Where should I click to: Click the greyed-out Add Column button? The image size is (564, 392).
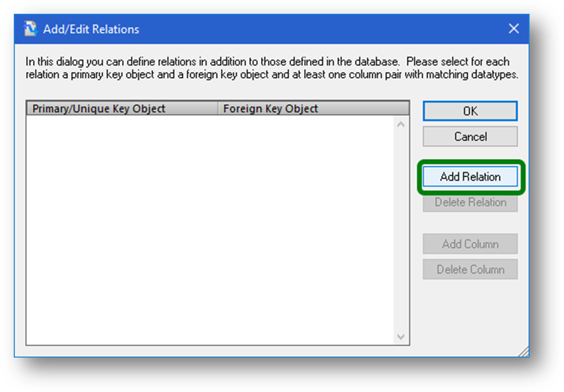[470, 244]
